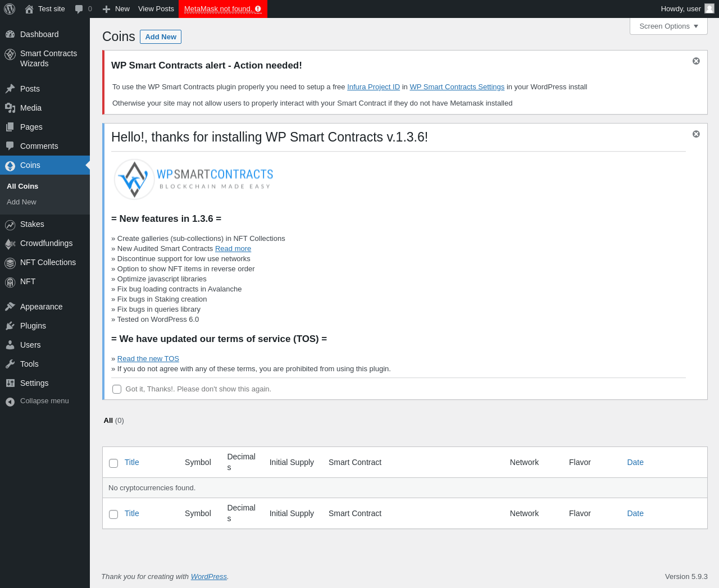Follow Read more link for audited contracts
Viewport: 719px width, 588px height.
tap(233, 249)
